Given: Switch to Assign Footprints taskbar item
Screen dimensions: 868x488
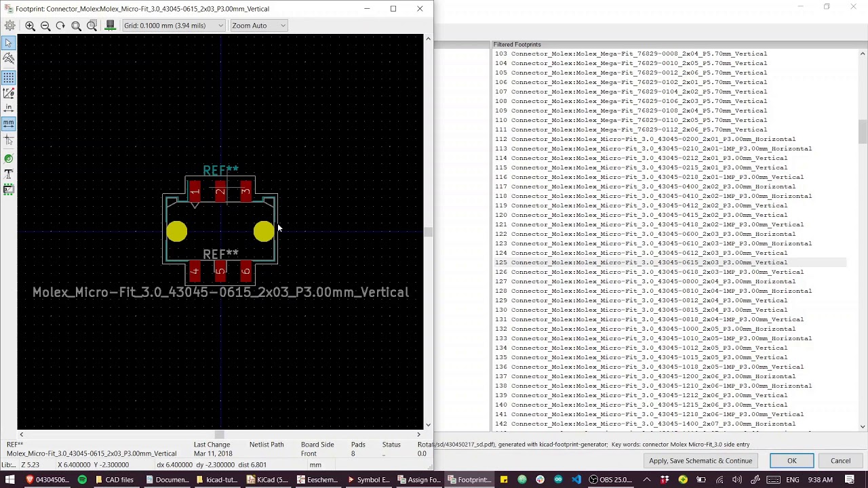Looking at the screenshot, I should (x=419, y=480).
